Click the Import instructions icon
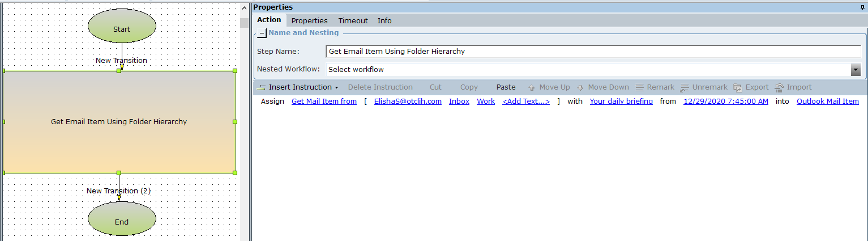This screenshot has width=868, height=241. point(779,87)
